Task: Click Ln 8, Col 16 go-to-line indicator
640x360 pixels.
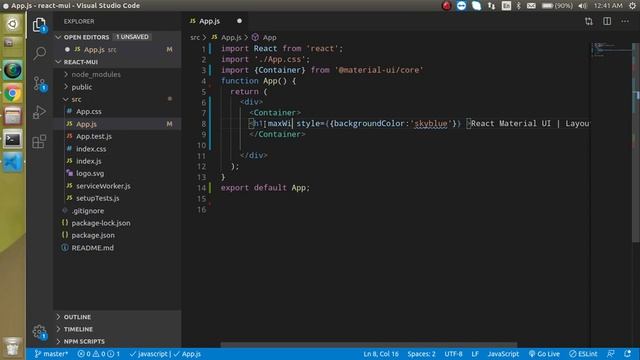Action: coord(381,354)
